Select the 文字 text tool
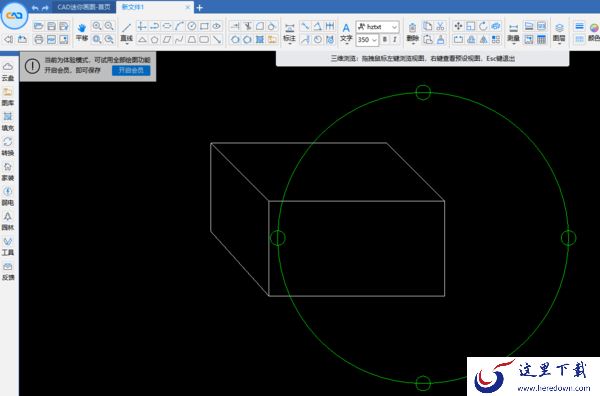This screenshot has height=396, width=600. 346,32
